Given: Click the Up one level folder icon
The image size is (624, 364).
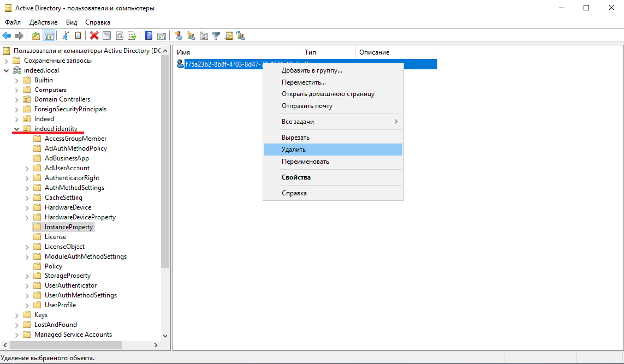Looking at the screenshot, I should point(36,35).
